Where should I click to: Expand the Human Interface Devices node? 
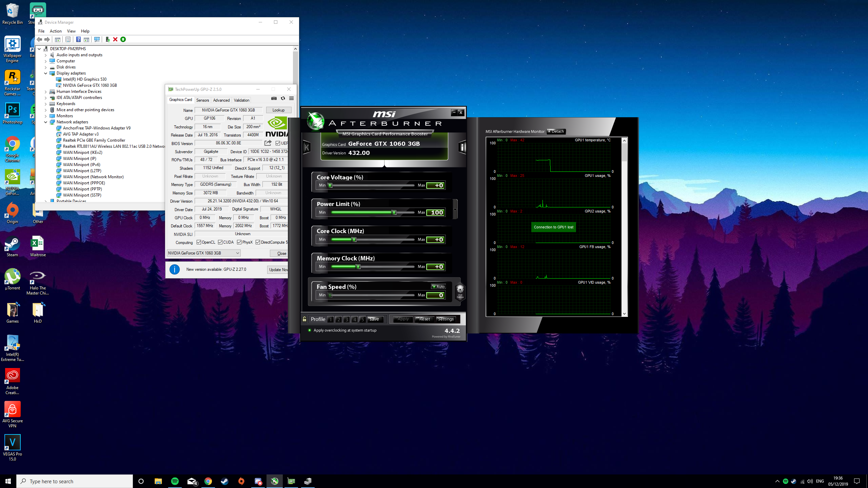pyautogui.click(x=46, y=91)
